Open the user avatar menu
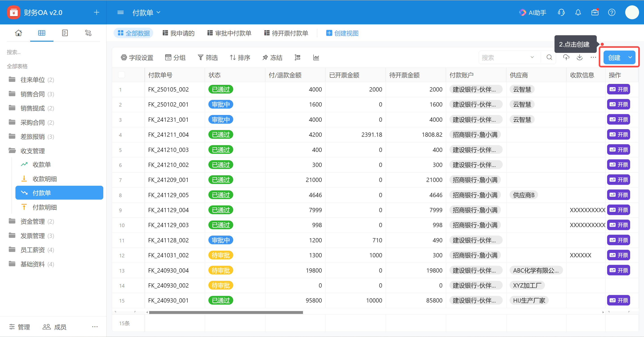The height and width of the screenshot is (337, 644). [632, 12]
